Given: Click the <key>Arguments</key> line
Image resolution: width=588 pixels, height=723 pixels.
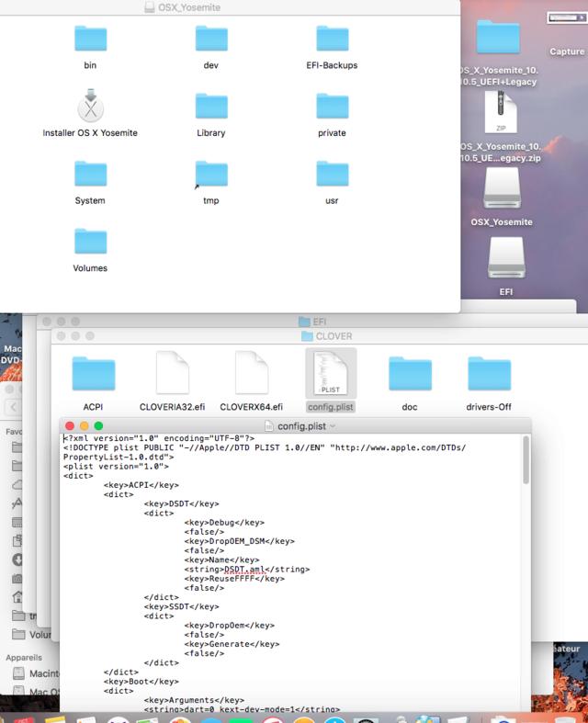Looking at the screenshot, I should pos(194,700).
